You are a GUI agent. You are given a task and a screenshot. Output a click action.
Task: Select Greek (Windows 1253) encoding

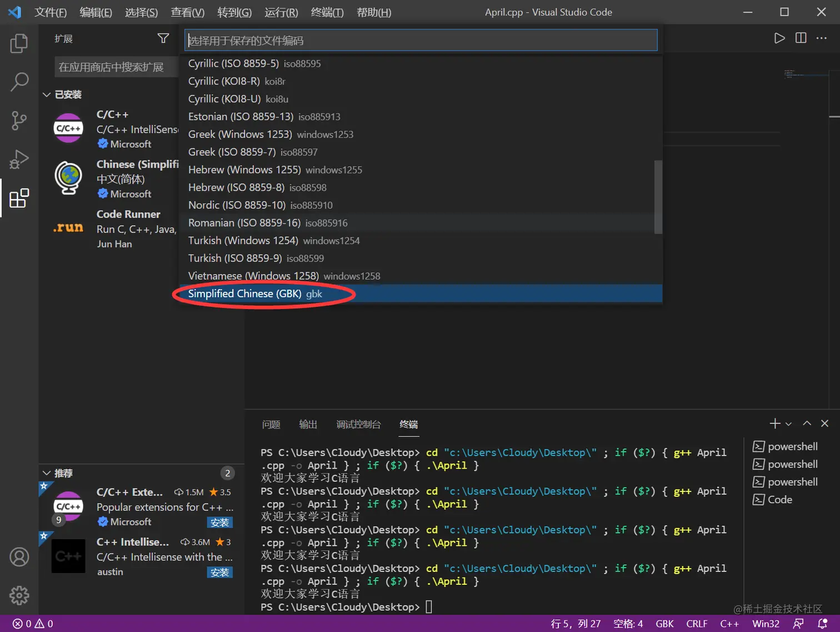click(x=421, y=135)
